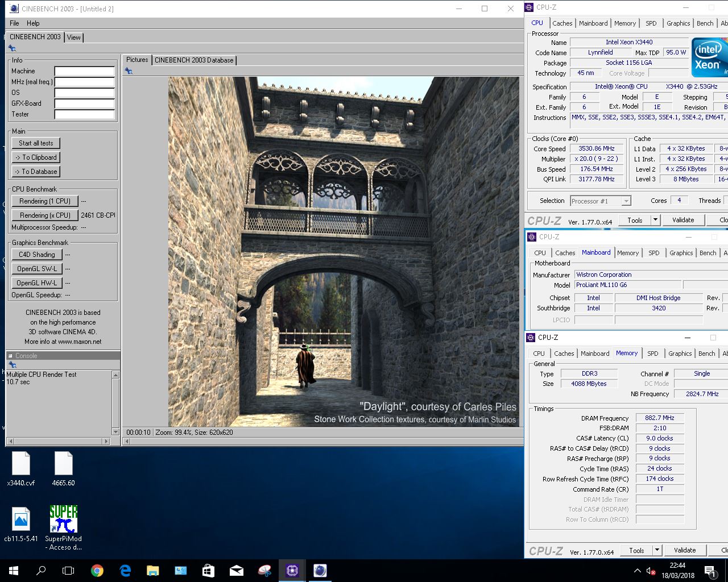This screenshot has height=582, width=728.
Task: Switch to CINEBENCH taskbar icon
Action: [320, 571]
